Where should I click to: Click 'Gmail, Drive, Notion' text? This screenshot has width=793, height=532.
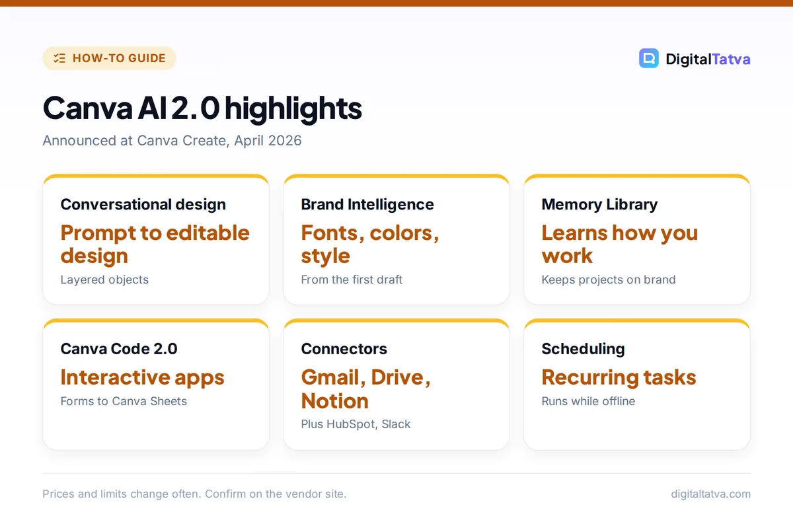[x=366, y=389]
